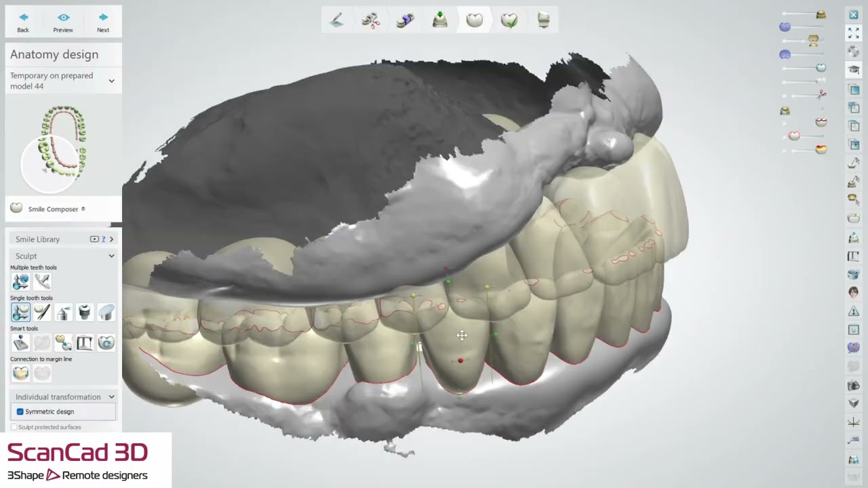This screenshot has width=868, height=488.
Task: Open Smile Library help question mark
Action: [x=103, y=239]
